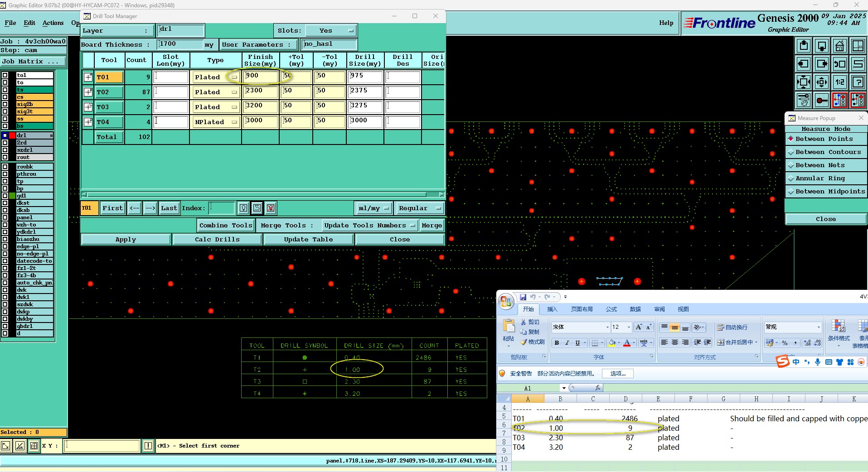The image size is (868, 472).
Task: Click the red X icon beside Index field
Action: (271, 208)
